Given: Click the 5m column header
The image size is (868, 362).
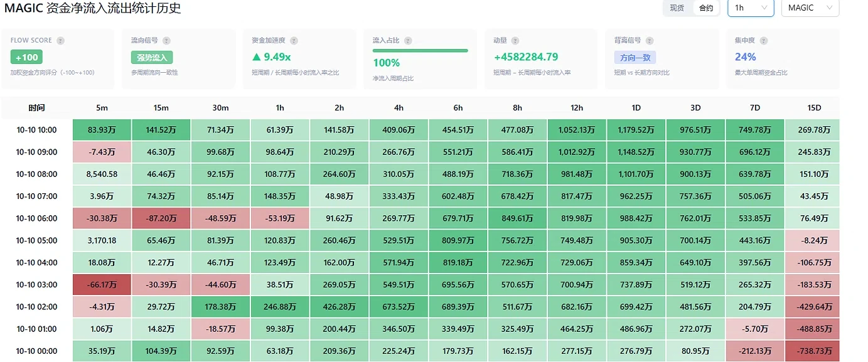Looking at the screenshot, I should point(102,108).
